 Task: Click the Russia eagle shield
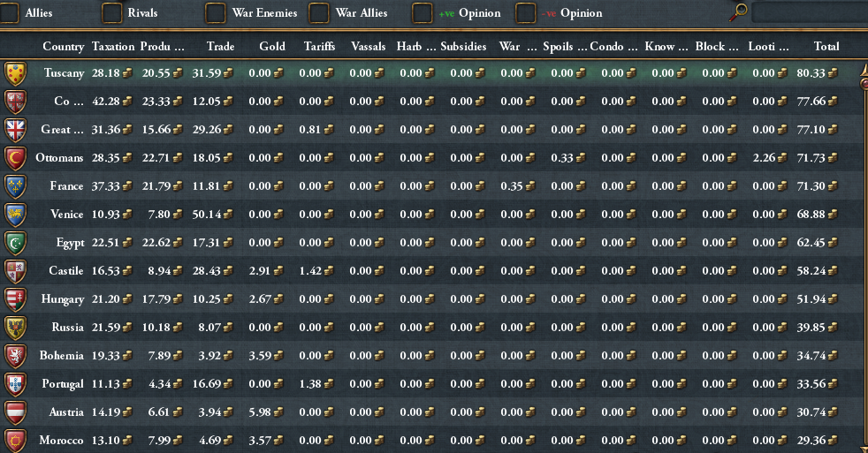[15, 328]
